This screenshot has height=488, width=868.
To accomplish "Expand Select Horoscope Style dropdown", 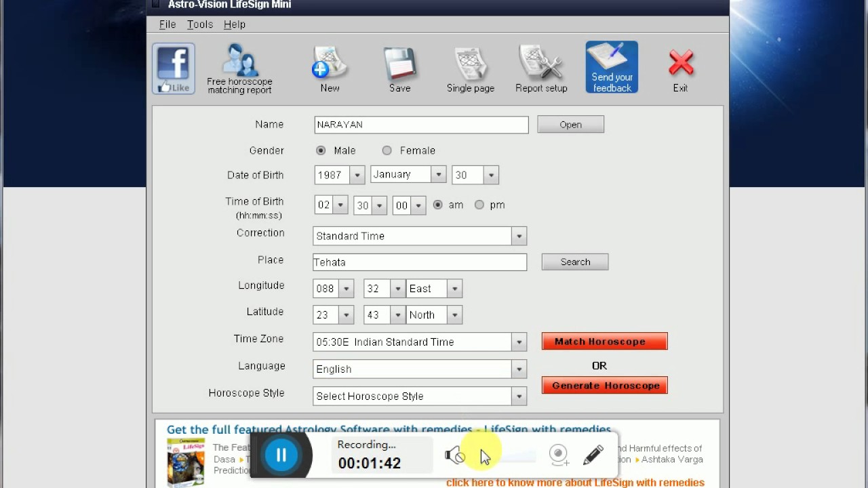I will click(x=519, y=396).
